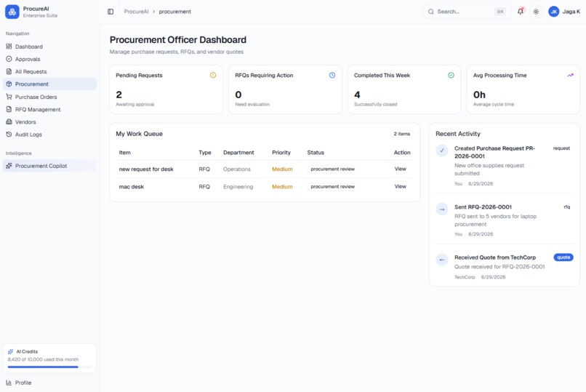Click the AI Credits sparkle icon

click(10, 351)
